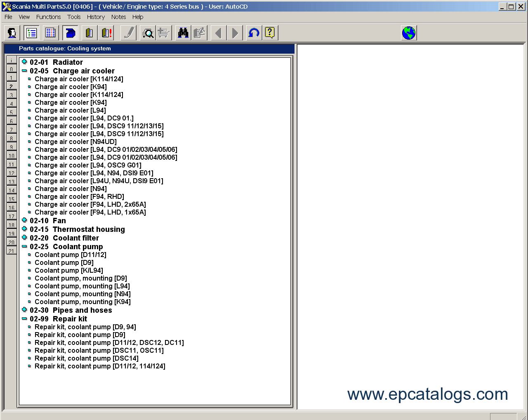Expand the 02-01 Radiator section

(x=24, y=62)
